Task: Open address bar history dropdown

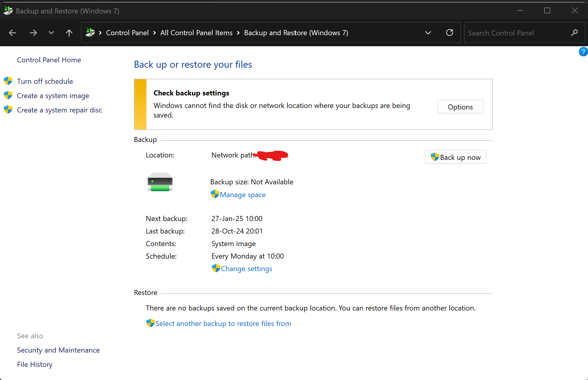Action: tap(428, 33)
